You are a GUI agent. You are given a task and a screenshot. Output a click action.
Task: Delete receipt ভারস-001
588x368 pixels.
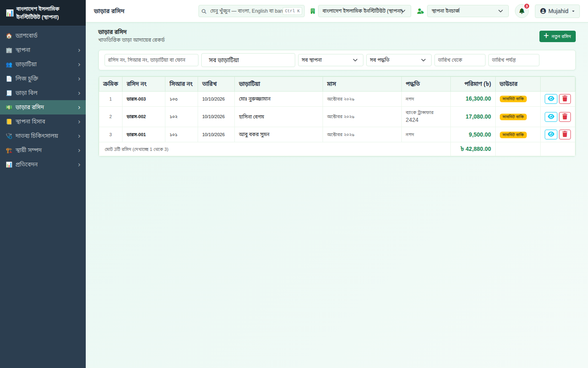pos(565,135)
